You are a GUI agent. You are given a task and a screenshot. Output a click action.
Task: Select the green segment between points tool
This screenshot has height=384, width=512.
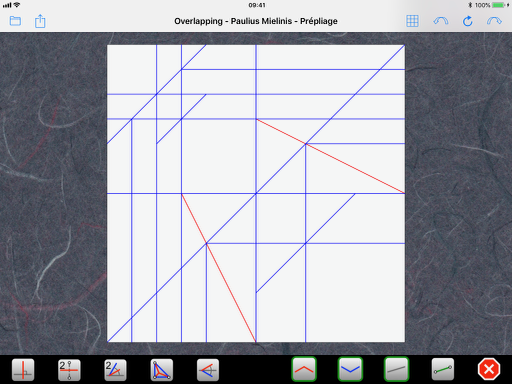[x=443, y=369]
